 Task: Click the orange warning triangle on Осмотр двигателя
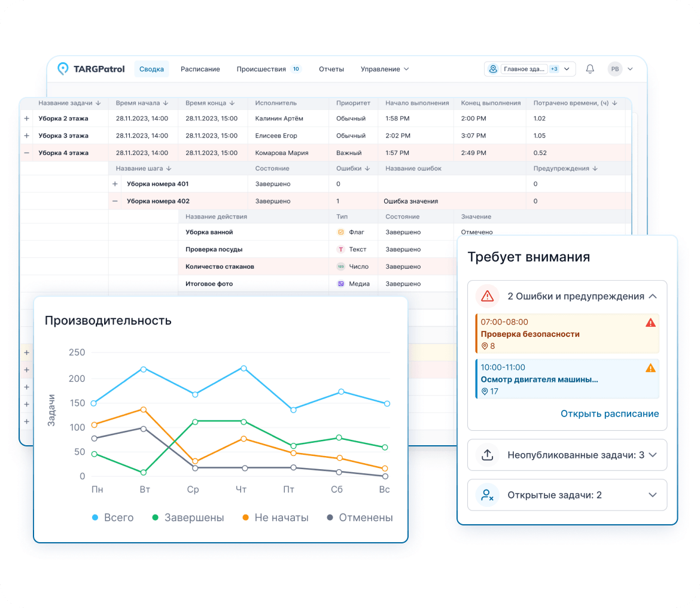[x=650, y=369]
